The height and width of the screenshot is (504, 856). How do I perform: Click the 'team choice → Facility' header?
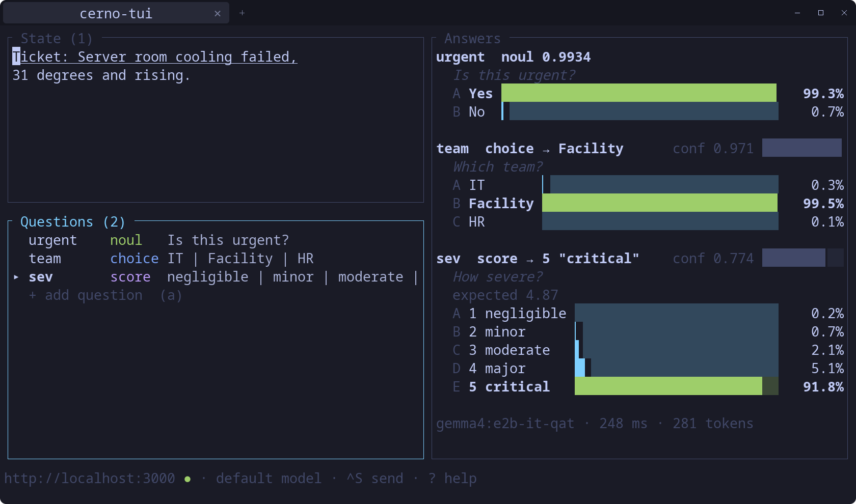(530, 149)
